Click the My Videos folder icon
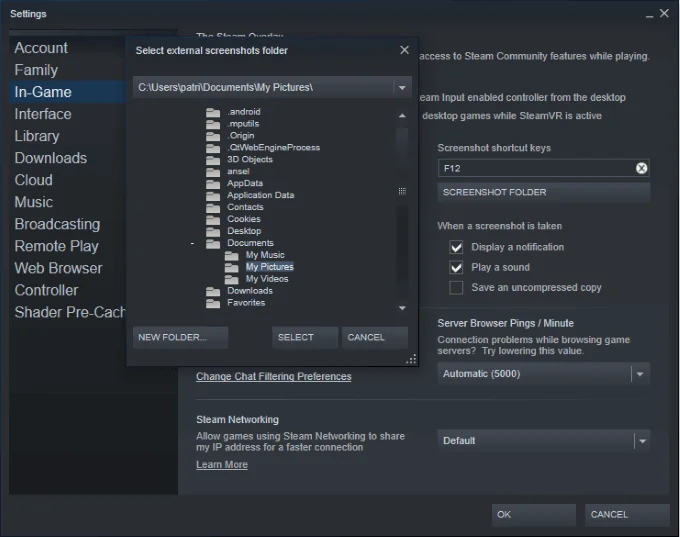This screenshot has height=537, width=680. click(x=232, y=279)
